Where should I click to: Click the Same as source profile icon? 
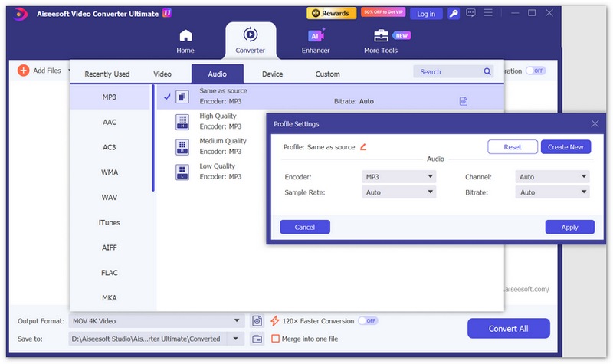182,97
